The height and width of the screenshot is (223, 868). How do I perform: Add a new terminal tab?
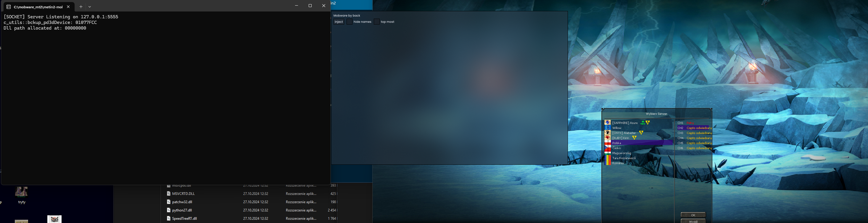81,7
